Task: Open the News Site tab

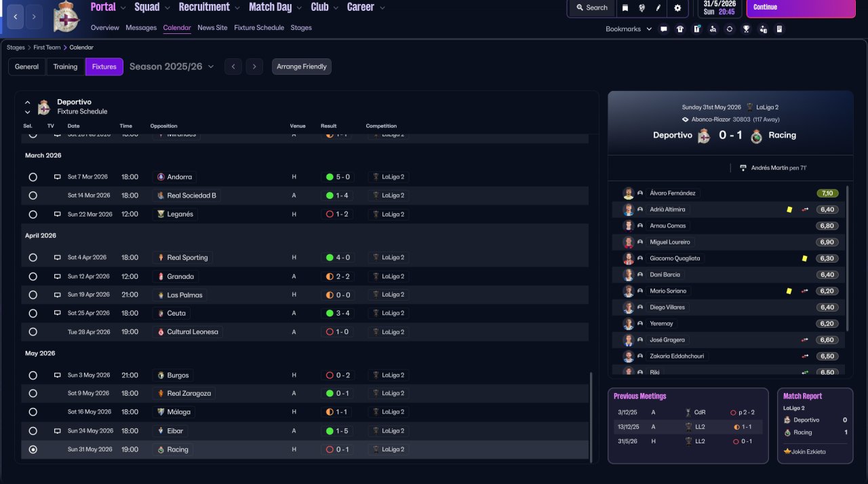Action: click(x=212, y=28)
